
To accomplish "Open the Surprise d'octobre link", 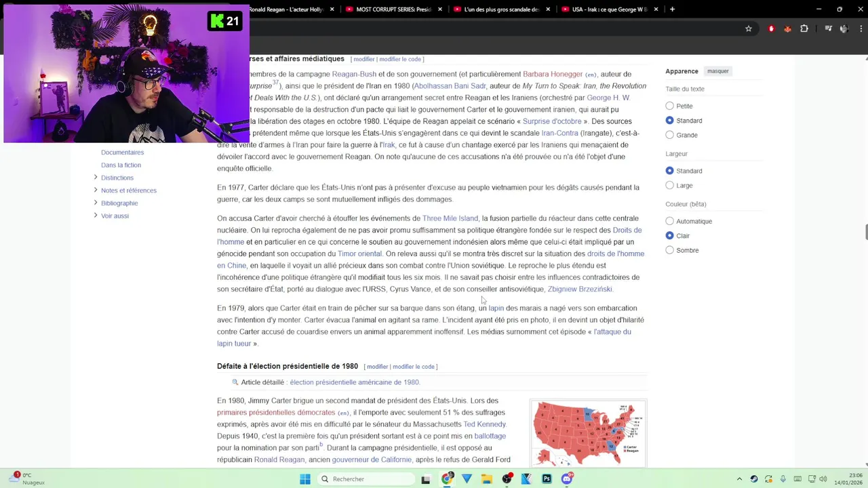I will pos(552,121).
